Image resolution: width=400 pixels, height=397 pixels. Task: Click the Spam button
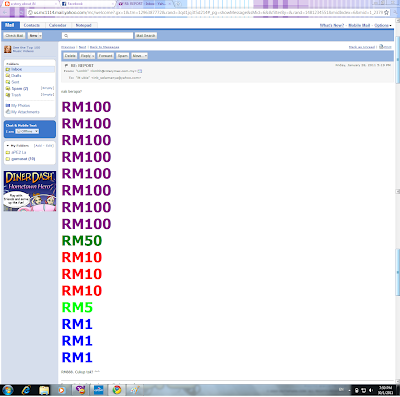(x=123, y=56)
